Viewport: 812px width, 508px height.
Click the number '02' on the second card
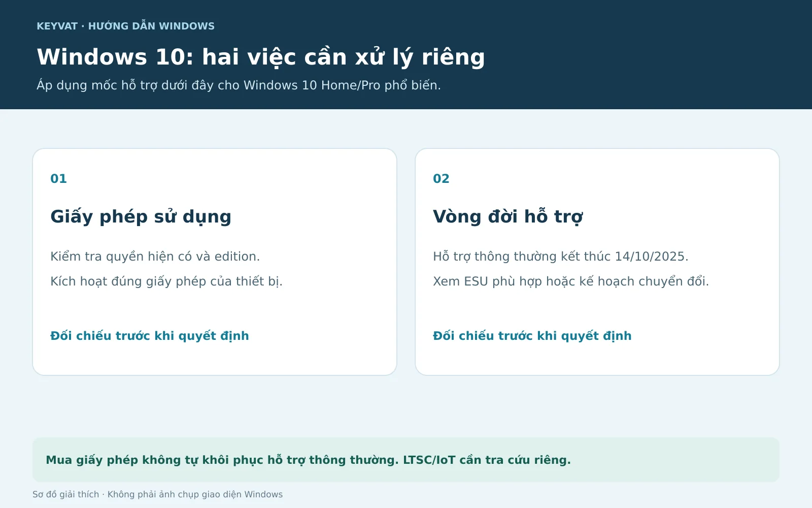[x=441, y=179]
